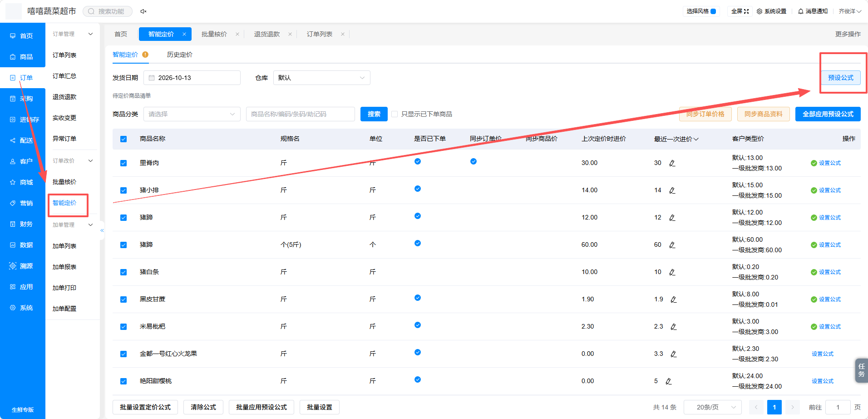
Task: Open 系统设置 gear icon
Action: tap(759, 11)
